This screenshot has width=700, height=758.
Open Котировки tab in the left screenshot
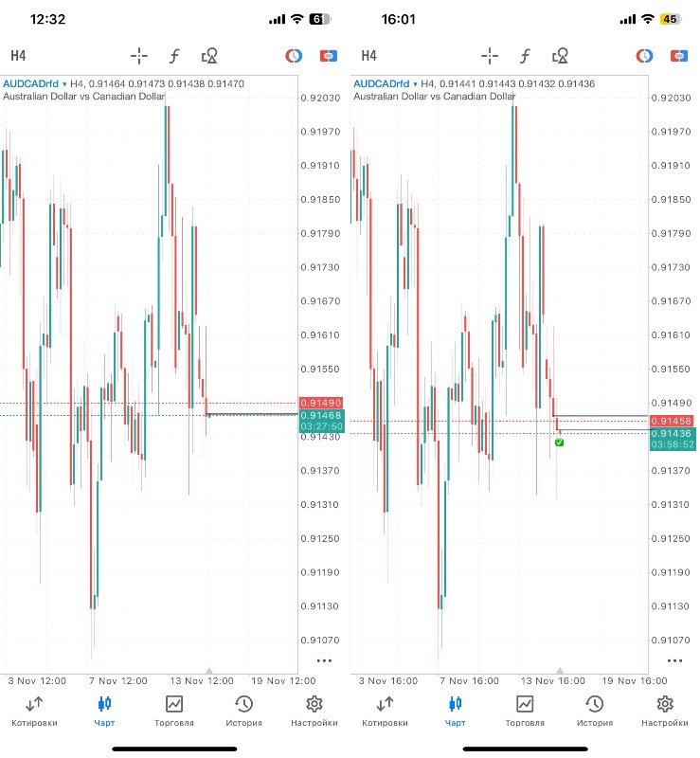(34, 710)
